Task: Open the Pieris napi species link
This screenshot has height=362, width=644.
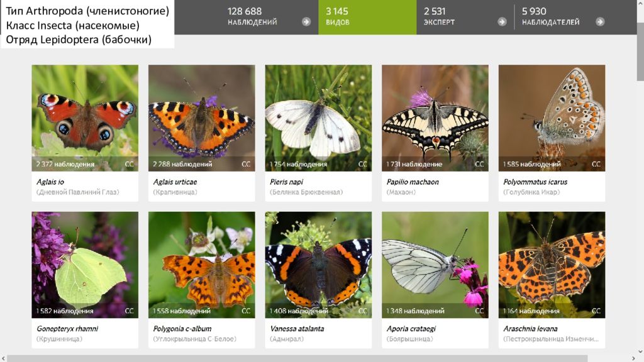Action: click(x=286, y=182)
